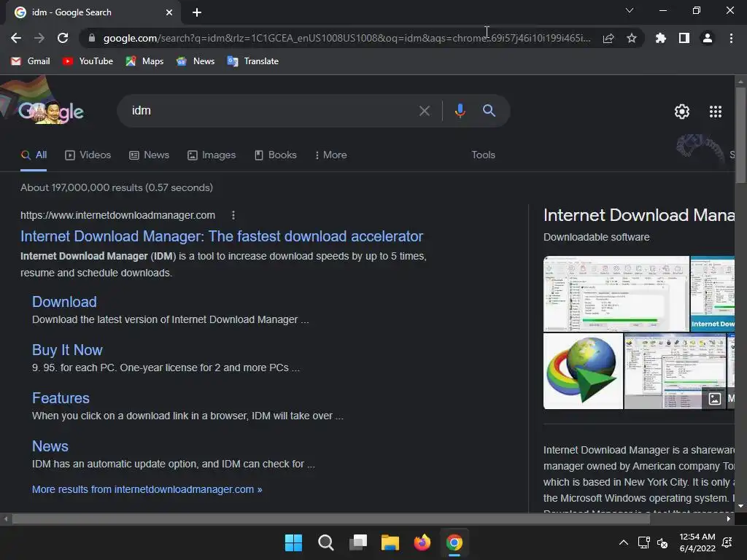Click Chrome icon in taskbar
This screenshot has width=747, height=560.
[x=454, y=542]
